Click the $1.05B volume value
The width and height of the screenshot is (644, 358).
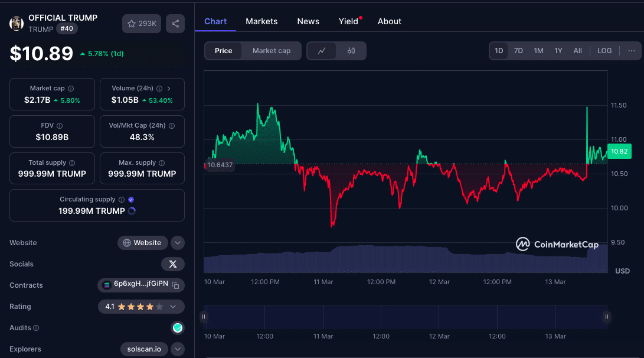(125, 100)
